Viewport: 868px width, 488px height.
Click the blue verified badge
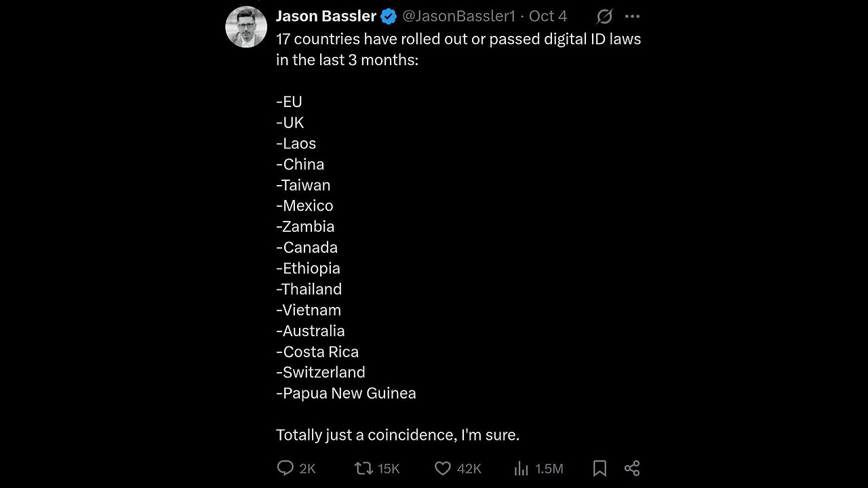[389, 16]
